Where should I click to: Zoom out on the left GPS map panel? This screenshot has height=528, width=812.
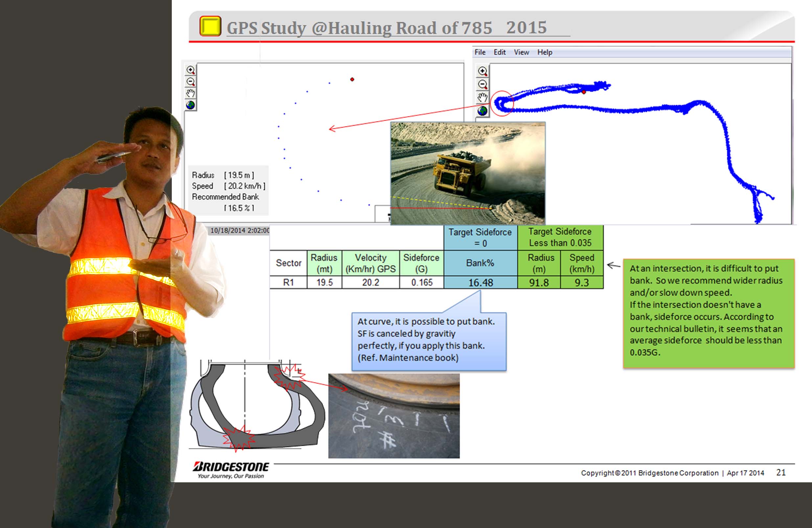191,81
